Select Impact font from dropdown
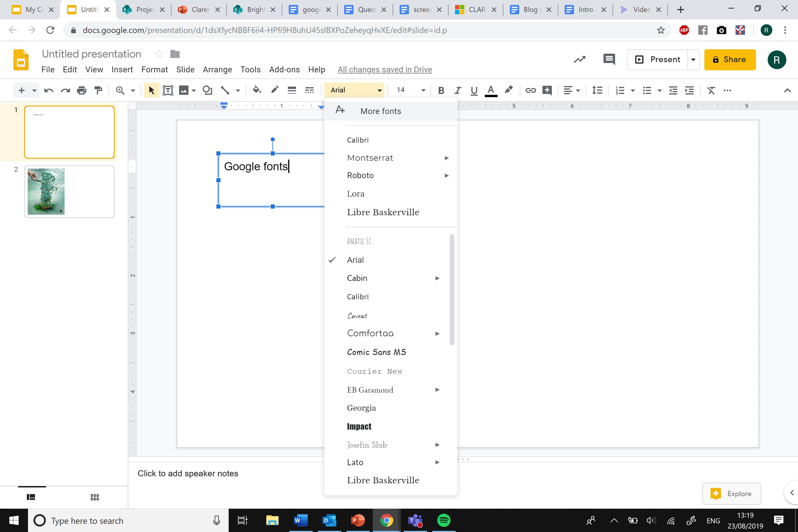Image resolution: width=798 pixels, height=532 pixels. (x=359, y=426)
